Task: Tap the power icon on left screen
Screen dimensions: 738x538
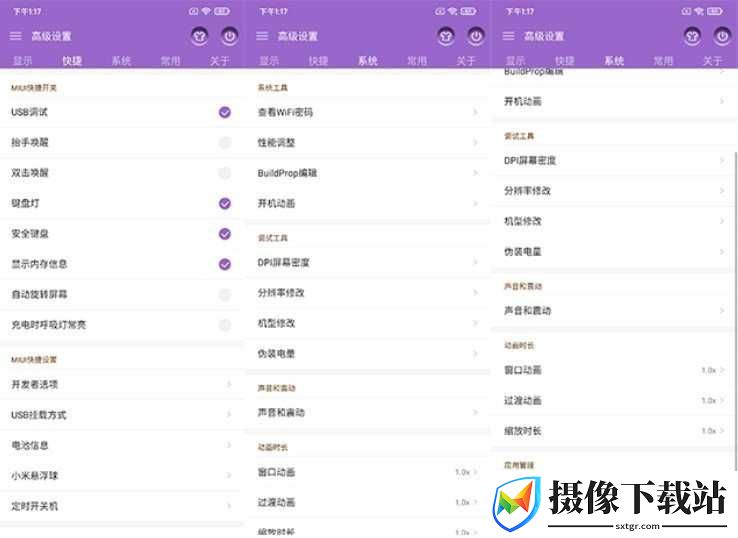Action: pos(230,36)
